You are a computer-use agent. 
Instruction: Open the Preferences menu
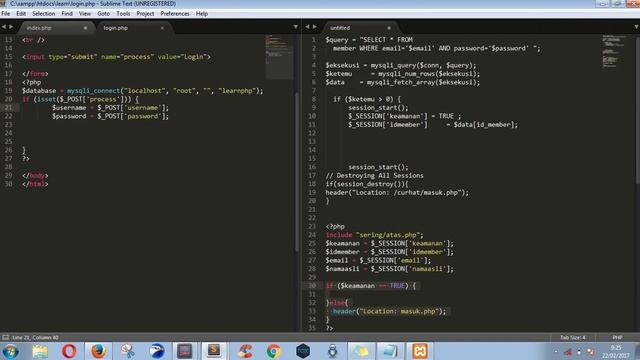point(175,13)
